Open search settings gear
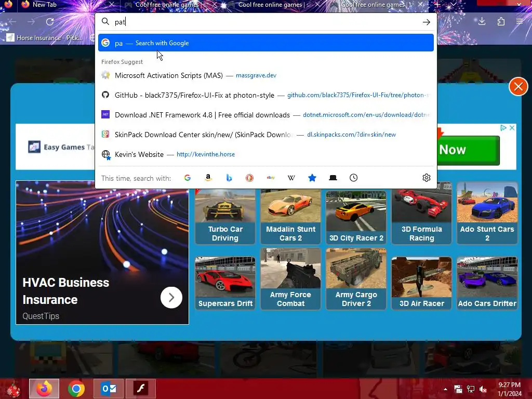The image size is (532, 399). [x=427, y=178]
